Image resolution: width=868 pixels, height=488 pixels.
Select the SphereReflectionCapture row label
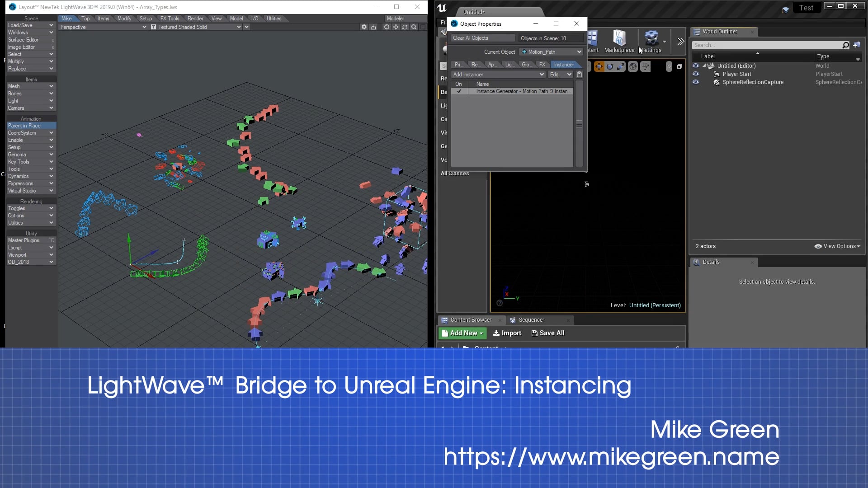tap(753, 82)
